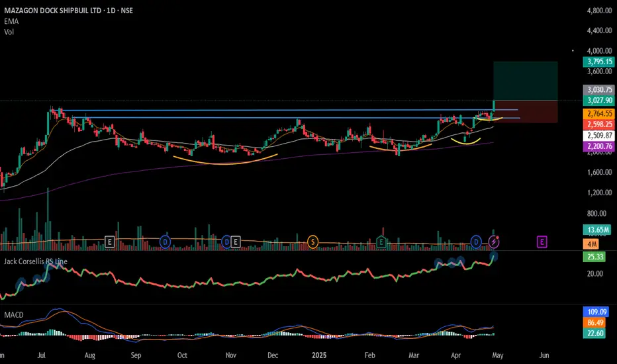Screen dimensions: 617x364
Task: Click the Jun label on time axis
Action: (544, 355)
